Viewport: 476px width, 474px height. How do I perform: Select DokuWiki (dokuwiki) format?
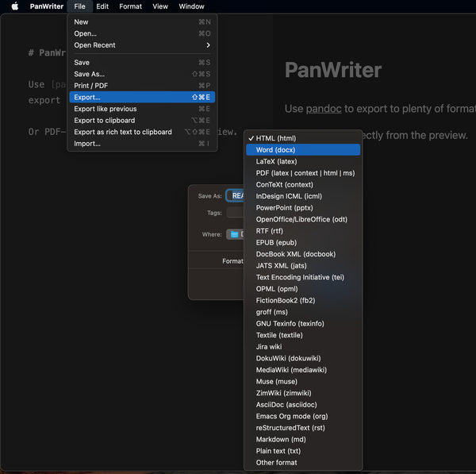click(303, 358)
